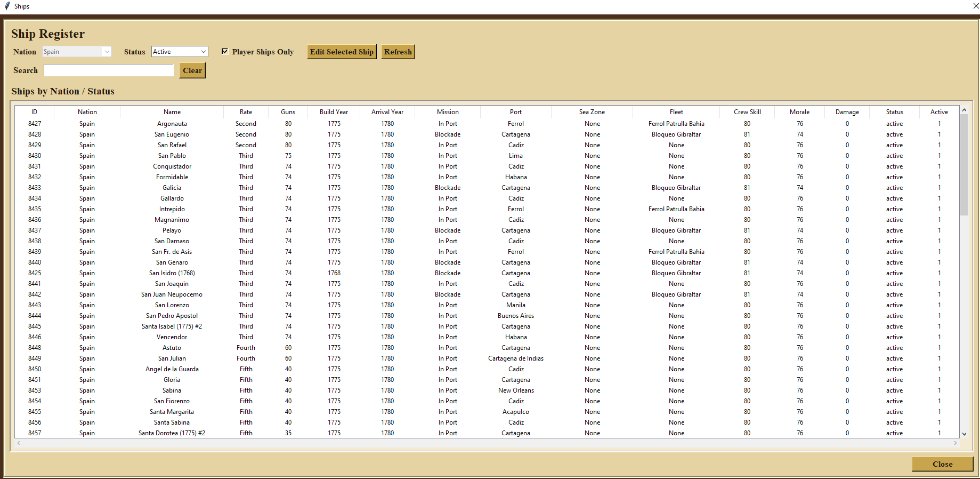This screenshot has width=980, height=479.
Task: Click the vertical scrollbar up arrow
Action: click(x=964, y=110)
